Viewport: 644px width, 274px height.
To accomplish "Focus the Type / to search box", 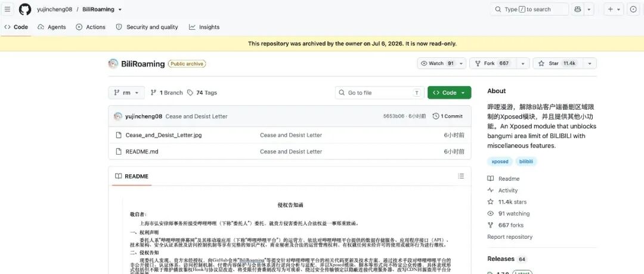I will (529, 9).
